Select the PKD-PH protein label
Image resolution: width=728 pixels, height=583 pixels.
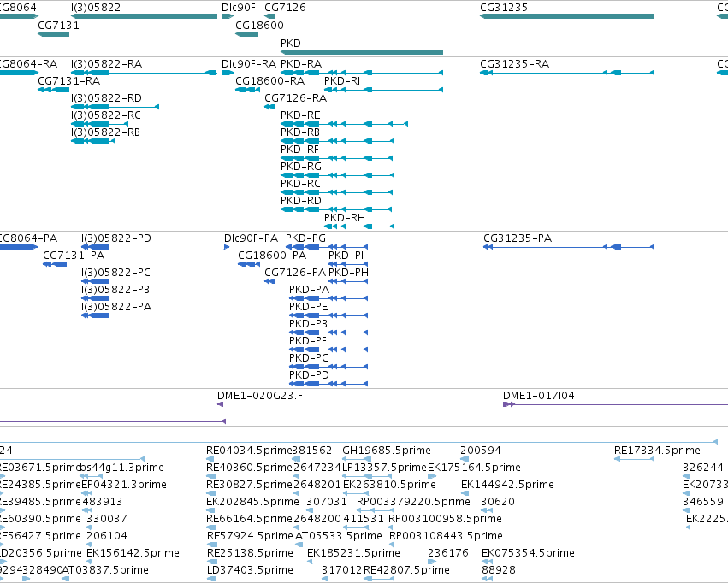349,272
